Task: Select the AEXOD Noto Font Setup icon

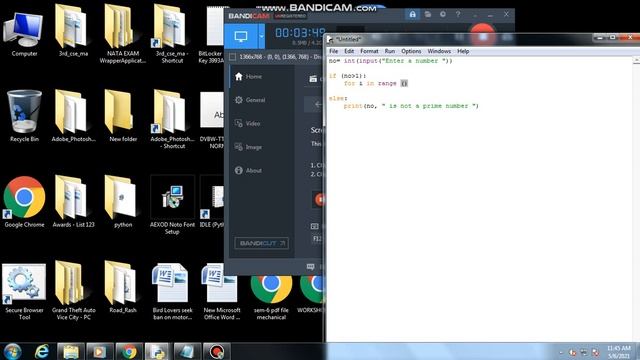Action: 172,205
